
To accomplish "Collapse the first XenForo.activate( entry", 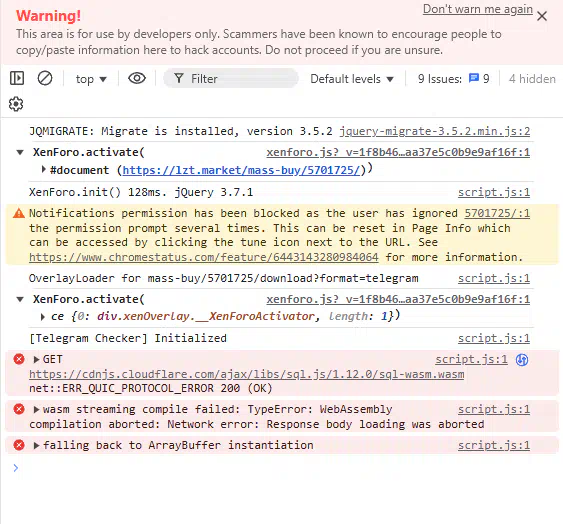I will coord(20,153).
